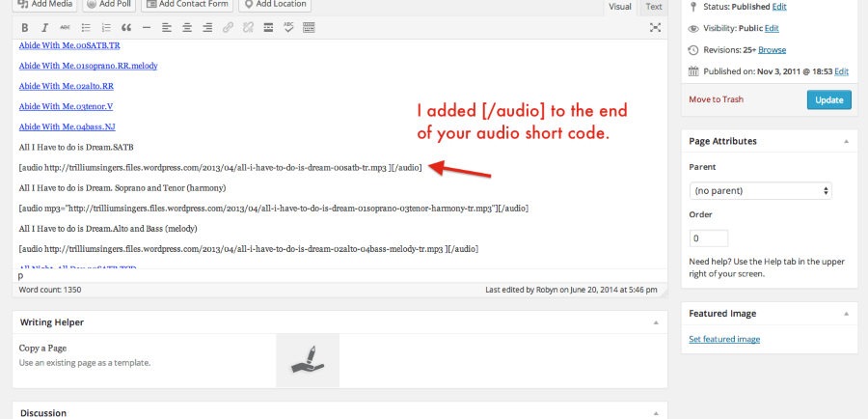Browse the page revisions
Screen dimensions: 868x419
(772, 50)
